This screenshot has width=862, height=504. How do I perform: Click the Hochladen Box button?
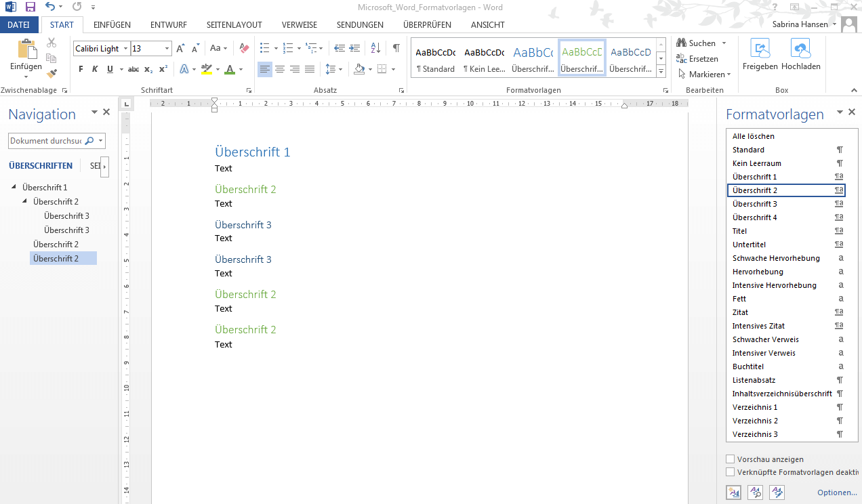click(x=801, y=55)
